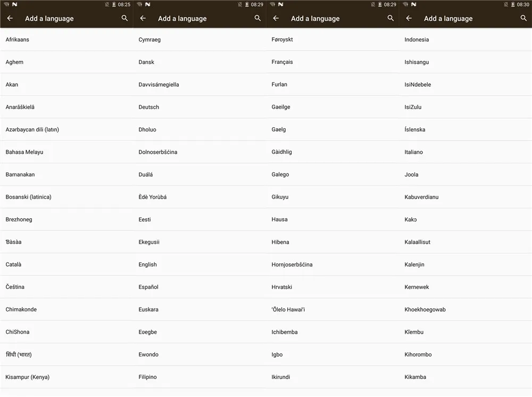This screenshot has width=532, height=397.
Task: Open search icon above the Cymraeg list
Action: [x=257, y=18]
